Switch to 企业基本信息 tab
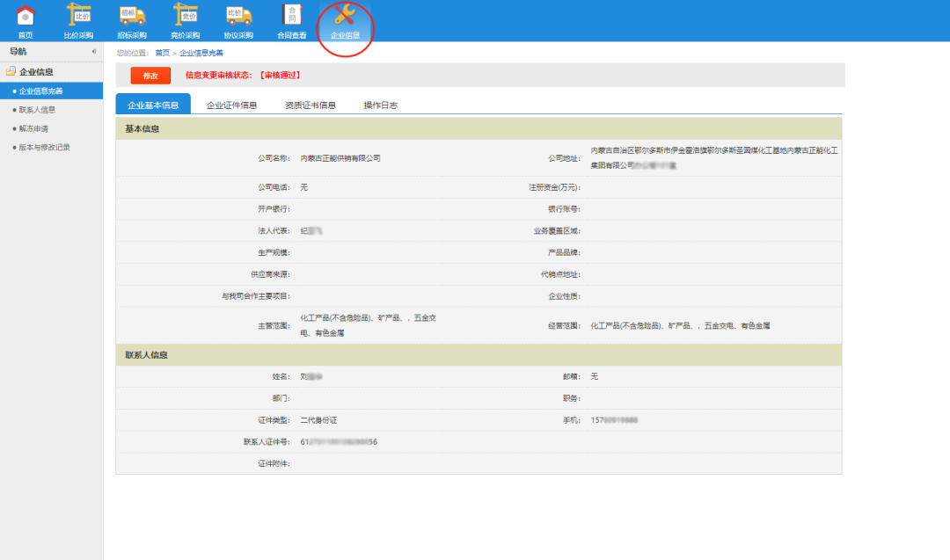 153,104
